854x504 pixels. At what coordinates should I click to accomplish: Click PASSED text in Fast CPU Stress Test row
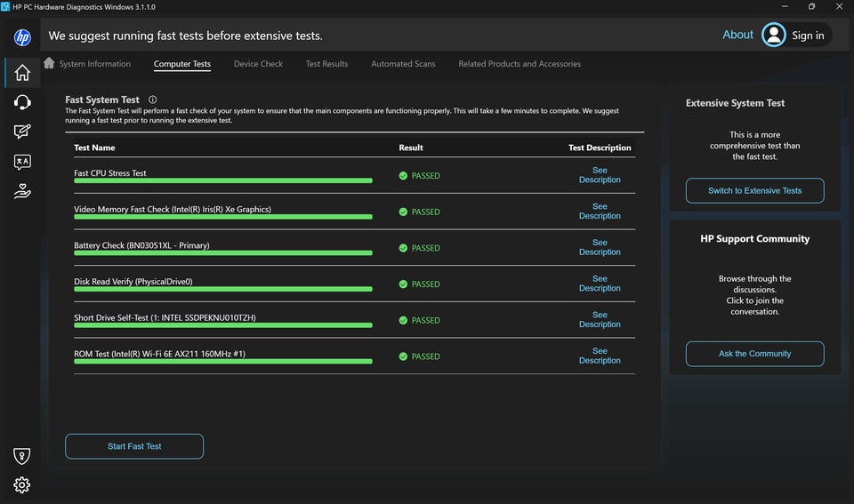tap(425, 176)
